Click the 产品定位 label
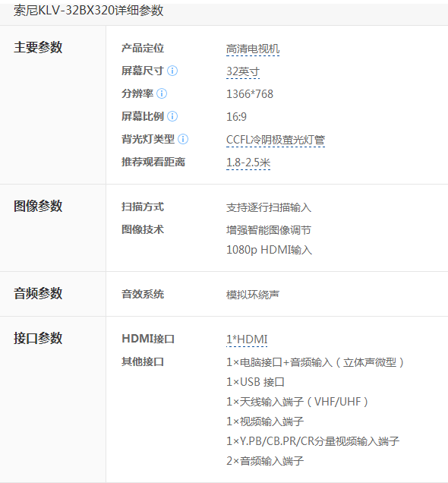 (143, 48)
